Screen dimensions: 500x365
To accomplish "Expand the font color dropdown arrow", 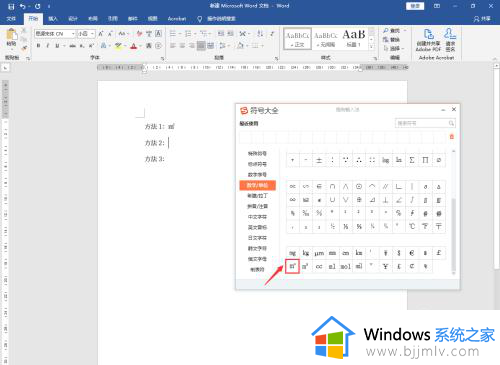I will 140,46.
